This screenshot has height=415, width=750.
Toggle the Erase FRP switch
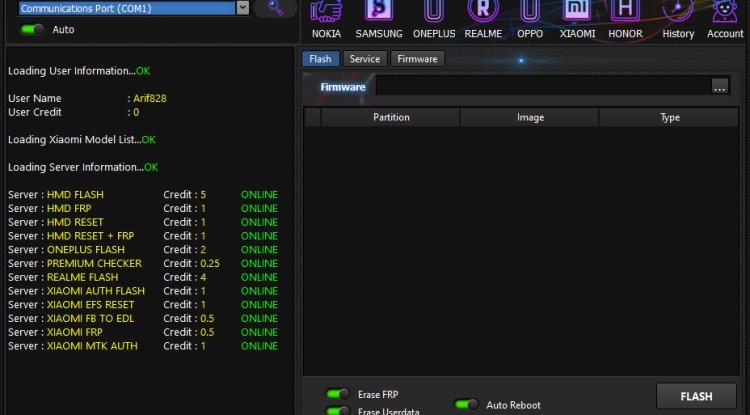338,394
